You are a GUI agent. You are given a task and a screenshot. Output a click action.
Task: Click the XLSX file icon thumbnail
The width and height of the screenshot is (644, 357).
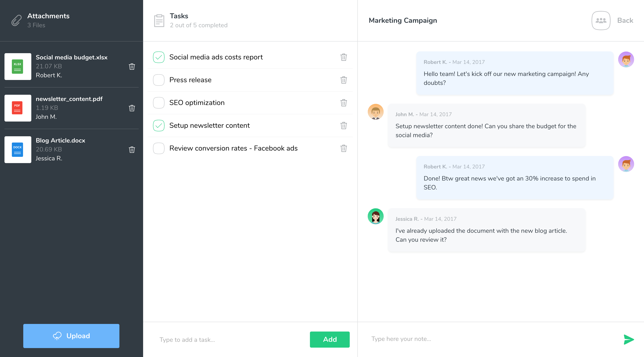click(18, 66)
